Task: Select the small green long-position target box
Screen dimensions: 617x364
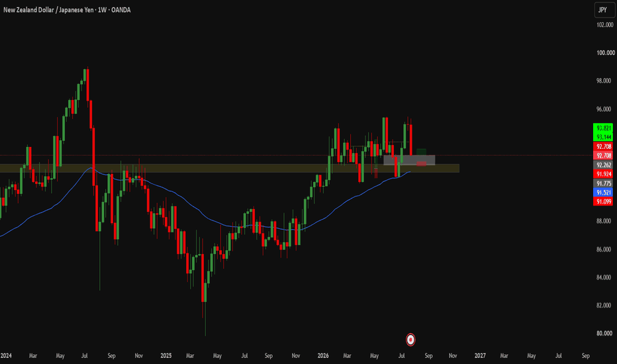Action: 422,152
